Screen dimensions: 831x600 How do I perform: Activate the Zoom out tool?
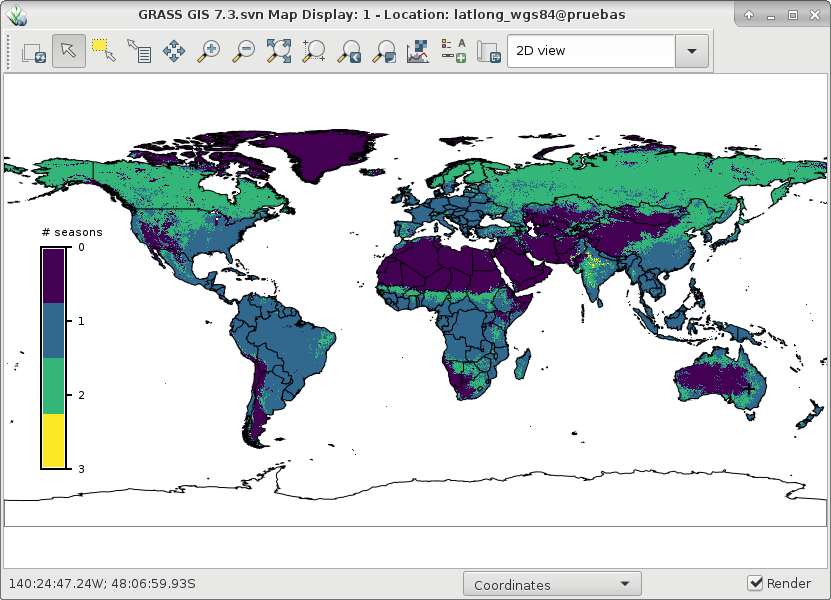coord(243,52)
